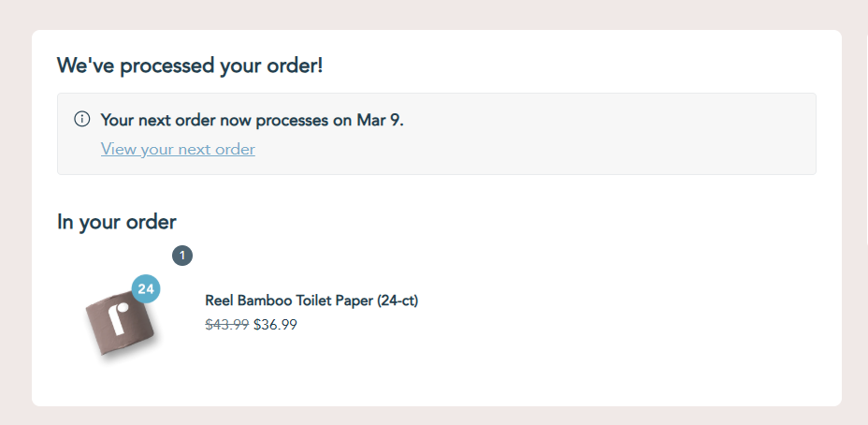Screen dimensions: 868x425
Task: Click the "In your order" heading
Action: pyautogui.click(x=117, y=222)
